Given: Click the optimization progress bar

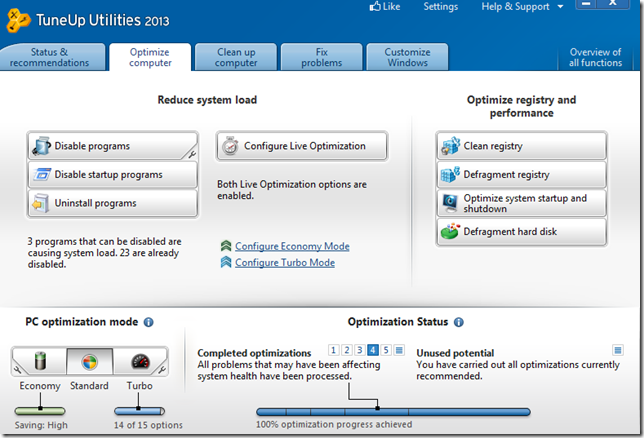Looking at the screenshot, I should 393,411.
